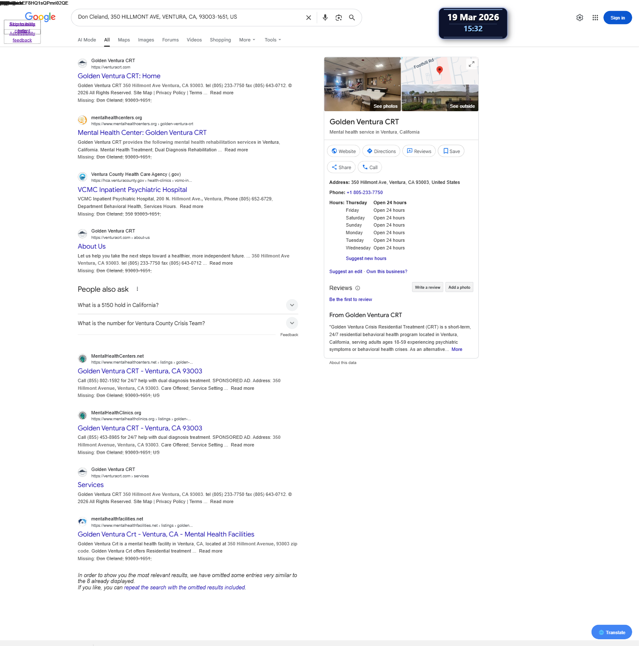Viewport: 644px width, 646px height.
Task: Switch to the Images tab
Action: (x=146, y=40)
